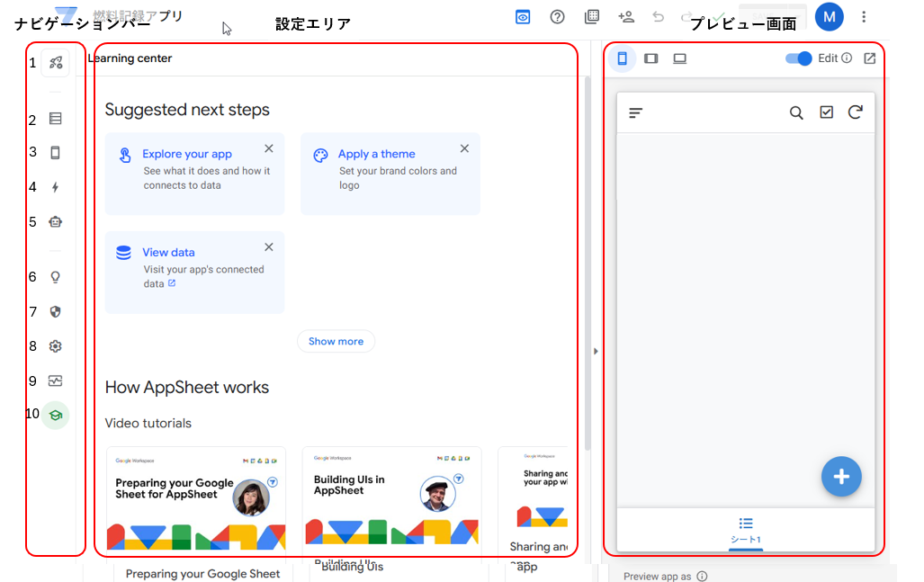This screenshot has width=924, height=582.
Task: Select the シート1 tab in the preview
Action: (746, 533)
